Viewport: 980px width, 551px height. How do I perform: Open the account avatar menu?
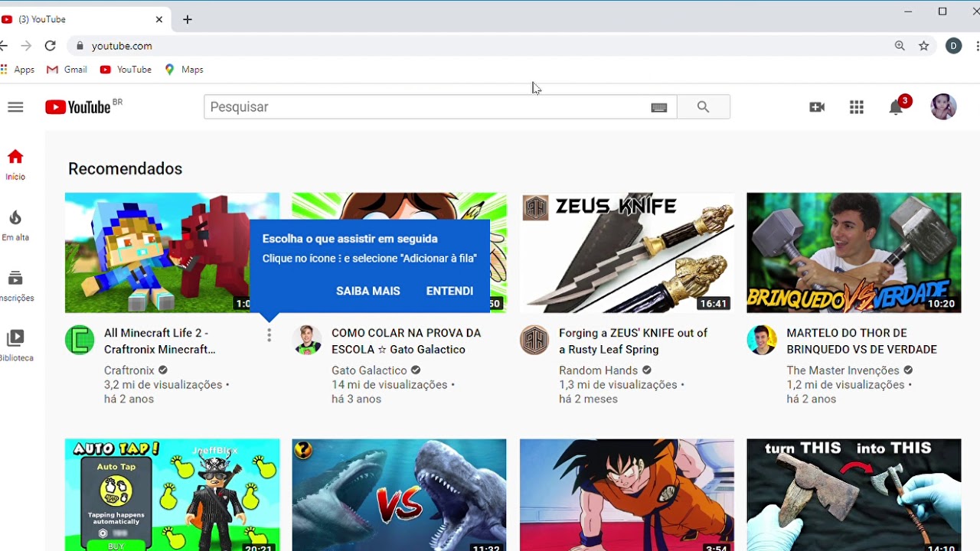[x=943, y=107]
